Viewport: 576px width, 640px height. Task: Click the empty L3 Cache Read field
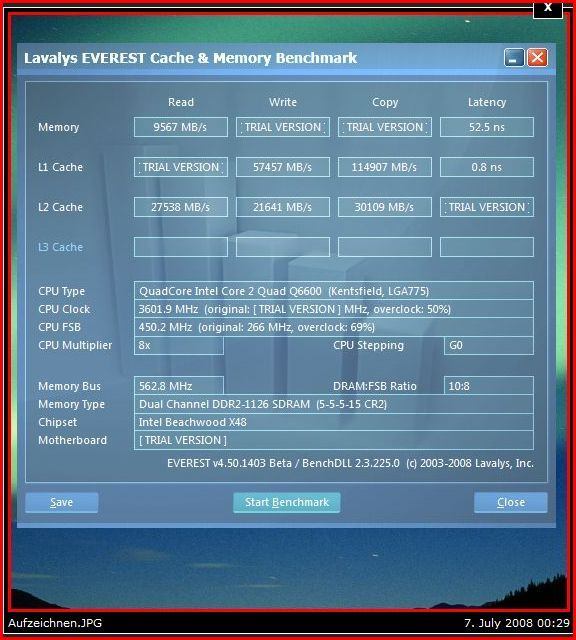[181, 247]
